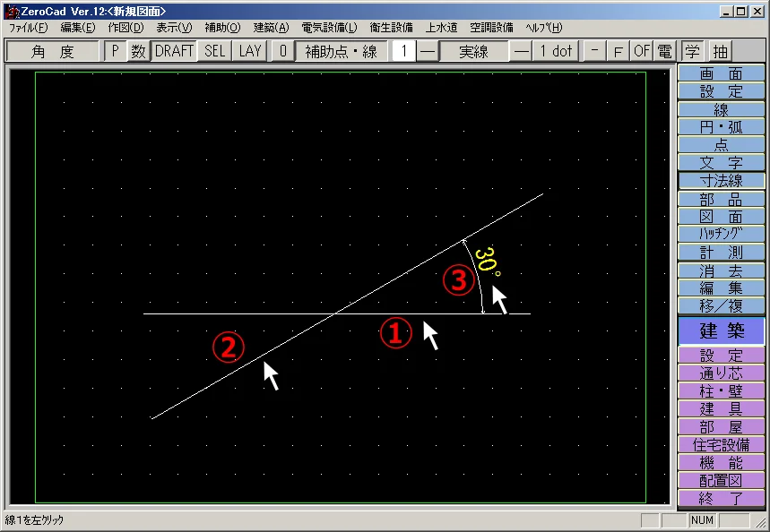Open the 作図(D) menu
Screen dimensions: 770x532
125,28
